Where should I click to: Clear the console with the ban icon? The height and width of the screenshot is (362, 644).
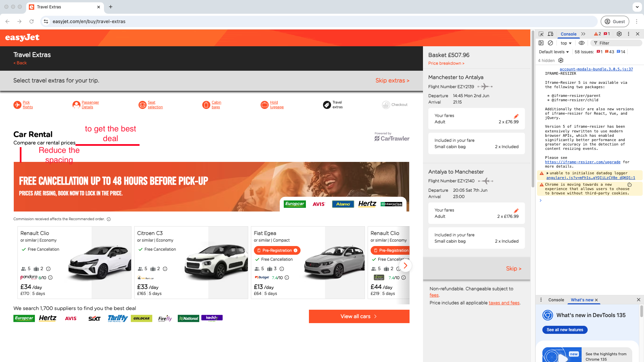click(x=550, y=43)
